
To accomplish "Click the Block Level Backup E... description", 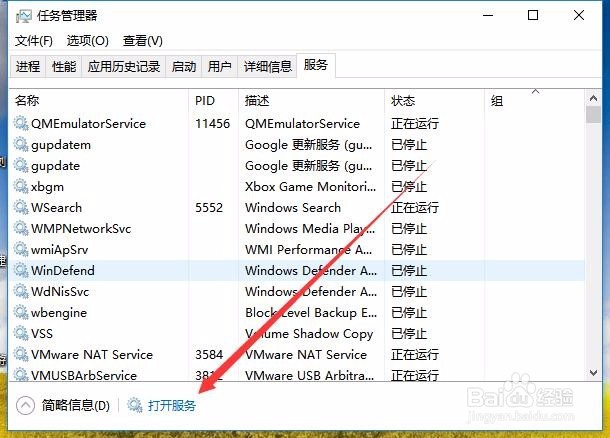I will pos(311,312).
